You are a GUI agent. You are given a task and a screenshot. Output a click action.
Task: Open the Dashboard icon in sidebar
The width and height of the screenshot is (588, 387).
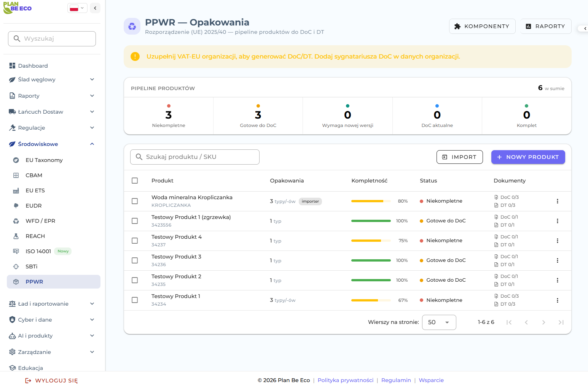(x=12, y=66)
